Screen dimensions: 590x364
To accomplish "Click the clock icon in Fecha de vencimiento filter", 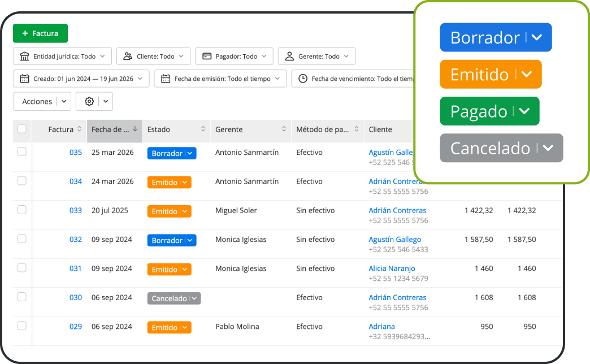I will click(x=303, y=79).
